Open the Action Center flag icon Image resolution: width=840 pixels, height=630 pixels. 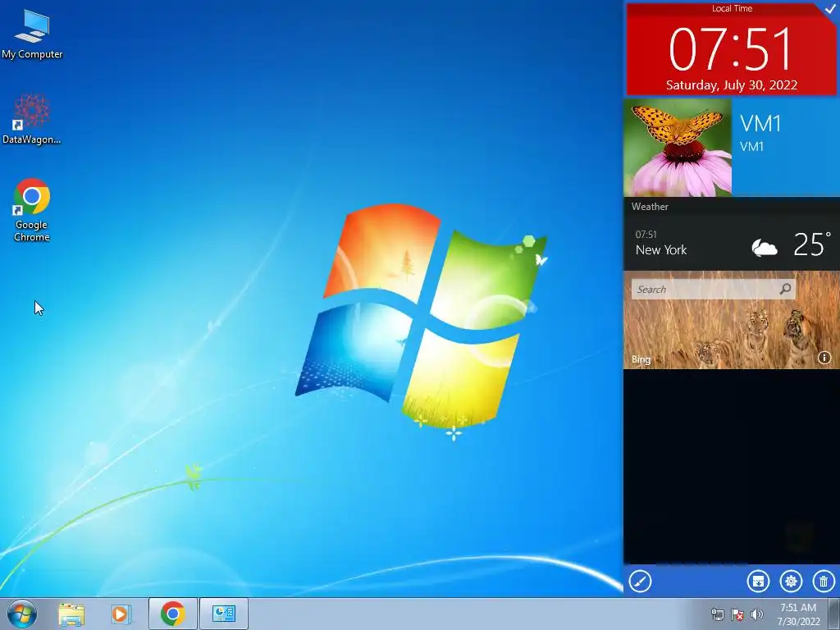coord(737,614)
